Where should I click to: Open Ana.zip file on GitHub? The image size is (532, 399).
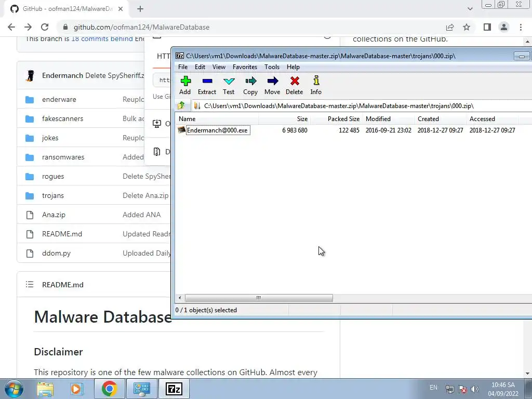54,215
